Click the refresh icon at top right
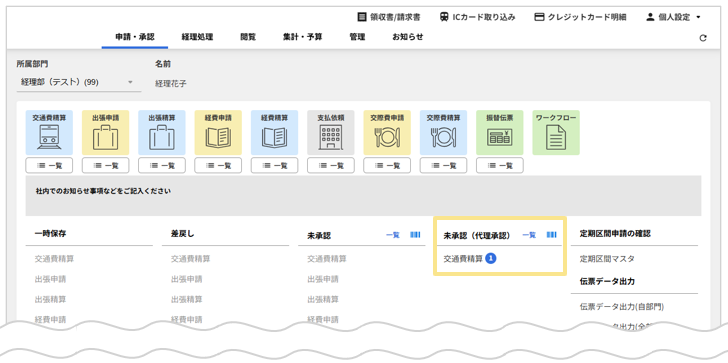The width and height of the screenshot is (728, 363). click(703, 38)
